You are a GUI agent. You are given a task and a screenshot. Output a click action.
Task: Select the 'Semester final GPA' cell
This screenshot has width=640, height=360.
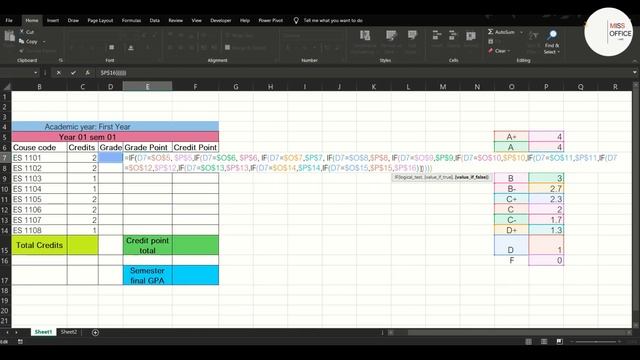147,276
